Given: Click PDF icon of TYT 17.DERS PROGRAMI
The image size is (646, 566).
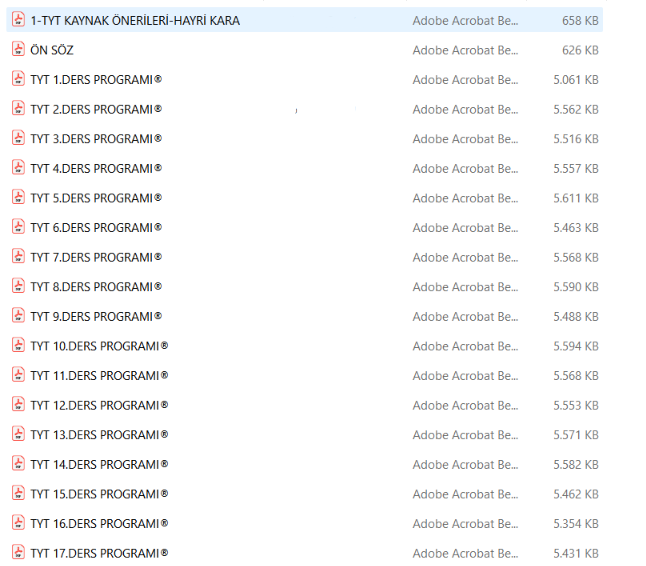Looking at the screenshot, I should 18,552.
